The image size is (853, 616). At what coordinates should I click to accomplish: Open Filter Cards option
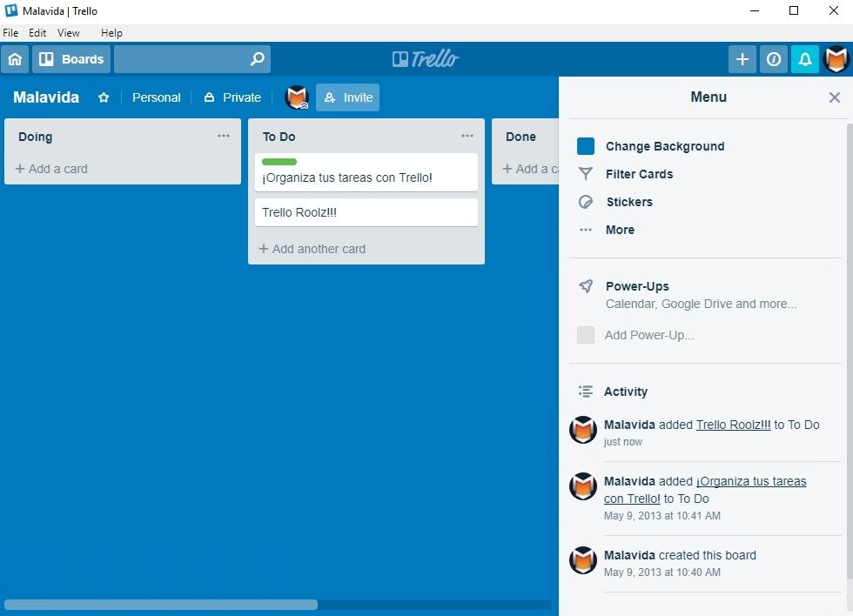point(639,174)
